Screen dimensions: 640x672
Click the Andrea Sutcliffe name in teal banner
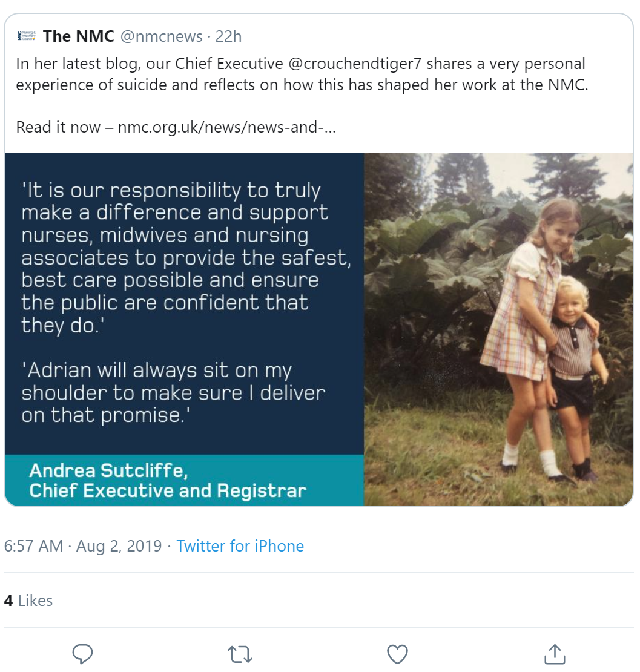pos(109,470)
